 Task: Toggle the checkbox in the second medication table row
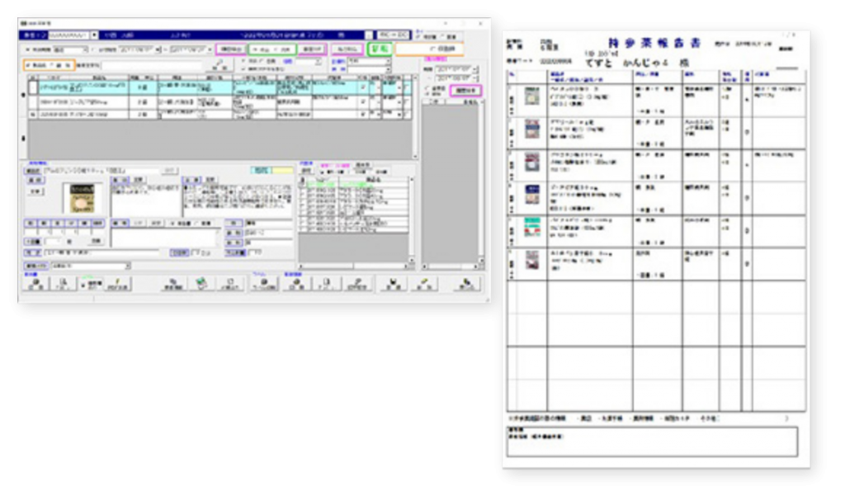click(x=363, y=101)
